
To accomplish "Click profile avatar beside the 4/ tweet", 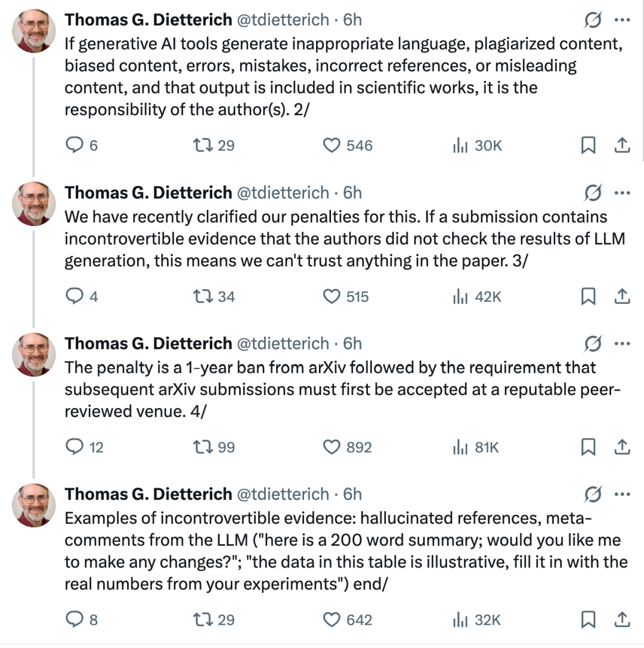I will [34, 354].
